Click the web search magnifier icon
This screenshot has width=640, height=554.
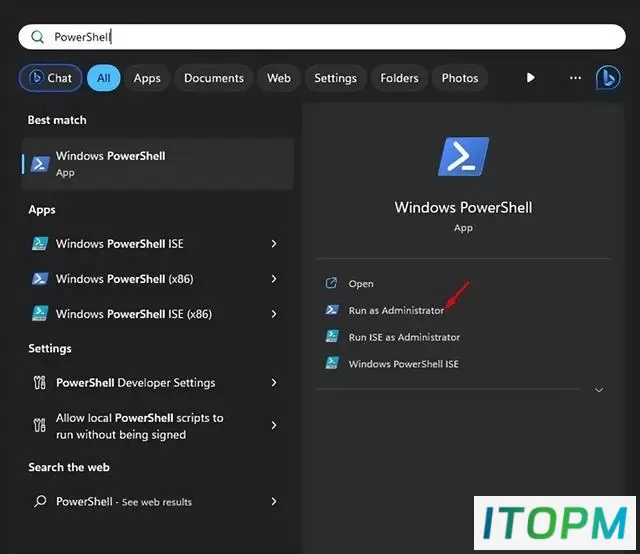[40, 501]
